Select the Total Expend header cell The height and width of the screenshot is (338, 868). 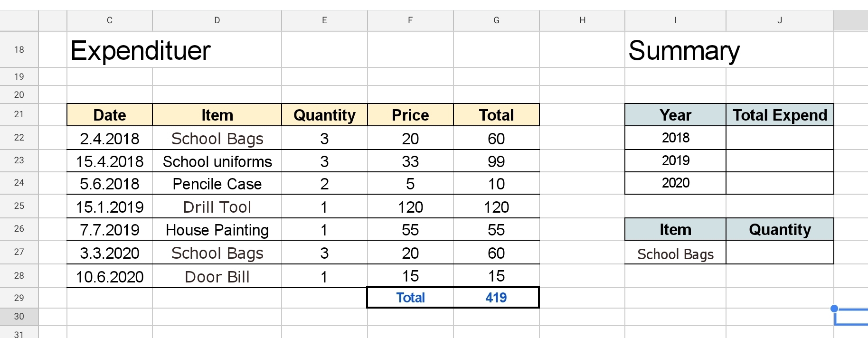780,115
